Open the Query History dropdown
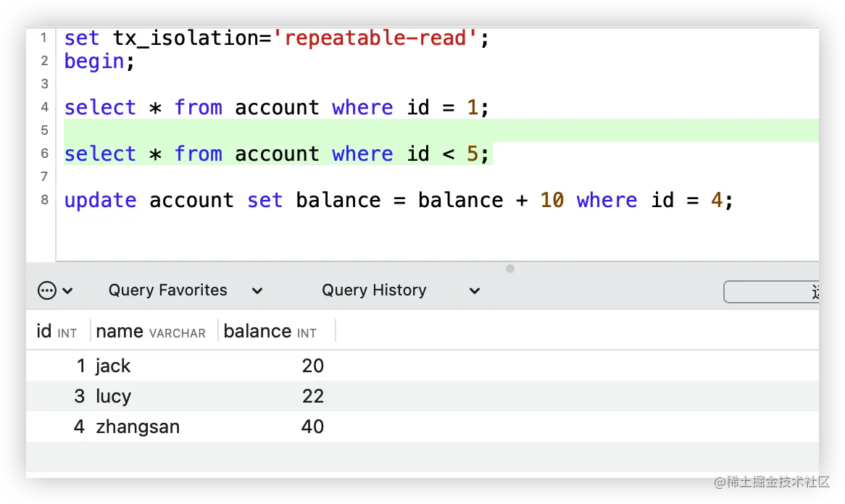This screenshot has width=845, height=504. pos(401,290)
